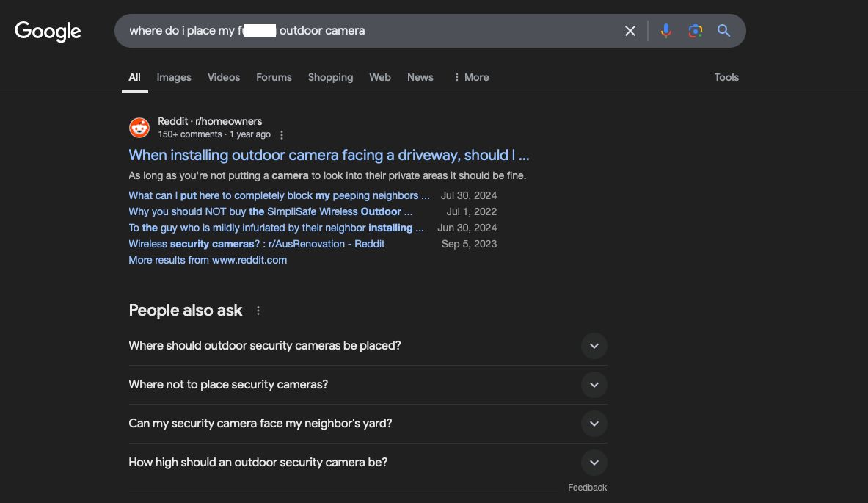Clear the search query with the X icon

[x=630, y=31]
